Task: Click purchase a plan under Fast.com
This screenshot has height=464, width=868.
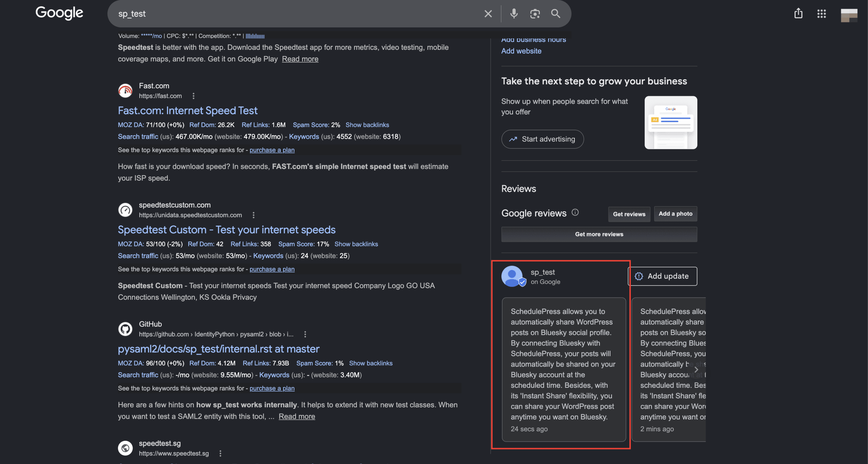Action: [272, 150]
